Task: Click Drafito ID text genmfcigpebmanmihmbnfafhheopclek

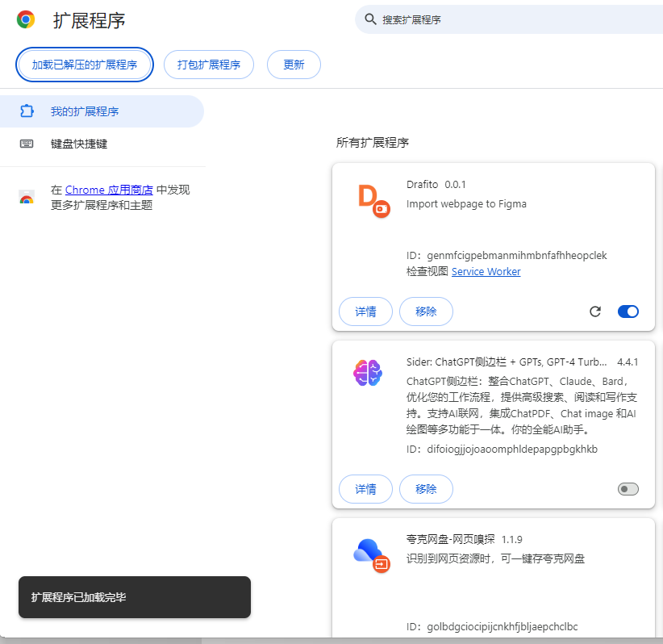Action: coord(517,256)
